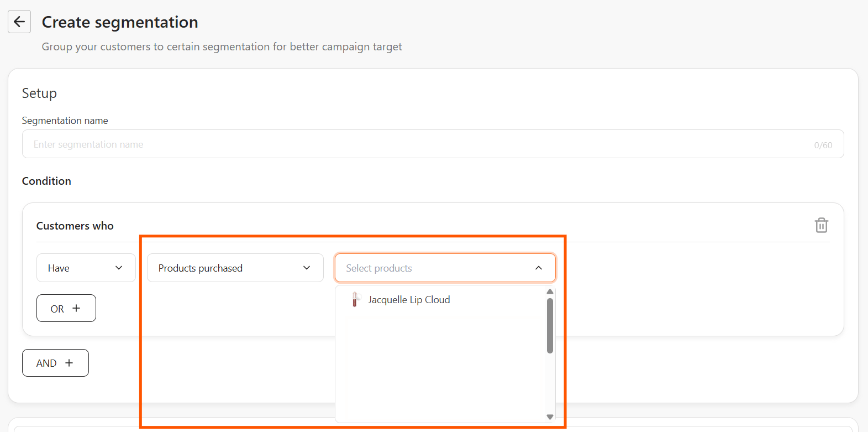
Task: Click the Condition section label
Action: (46, 181)
